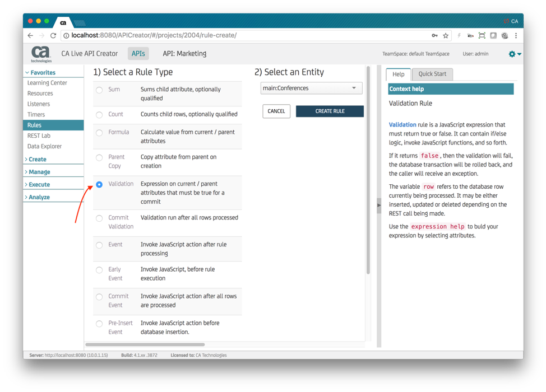
Task: Click the vertical scrollbar of rule panel
Action: (368, 170)
